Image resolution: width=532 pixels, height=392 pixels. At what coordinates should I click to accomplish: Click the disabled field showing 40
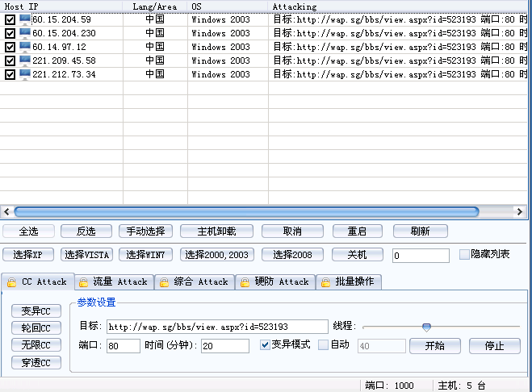coord(382,346)
